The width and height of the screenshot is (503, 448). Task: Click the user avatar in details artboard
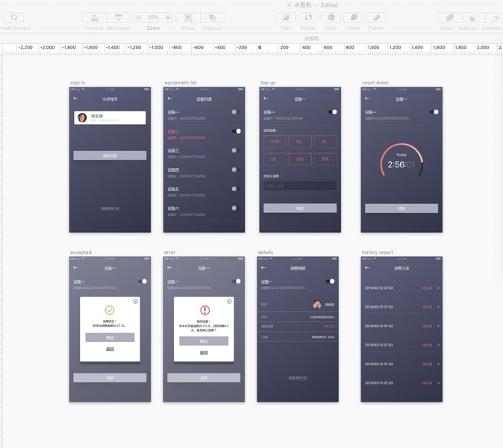pyautogui.click(x=317, y=304)
